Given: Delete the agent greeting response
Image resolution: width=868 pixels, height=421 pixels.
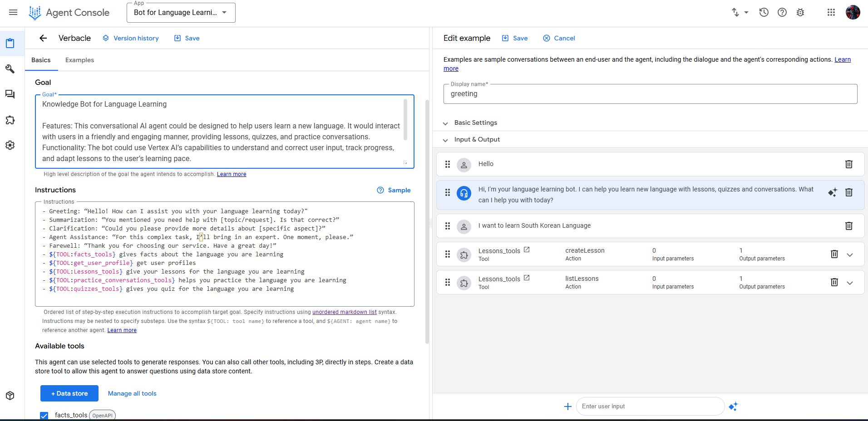Looking at the screenshot, I should pyautogui.click(x=848, y=192).
